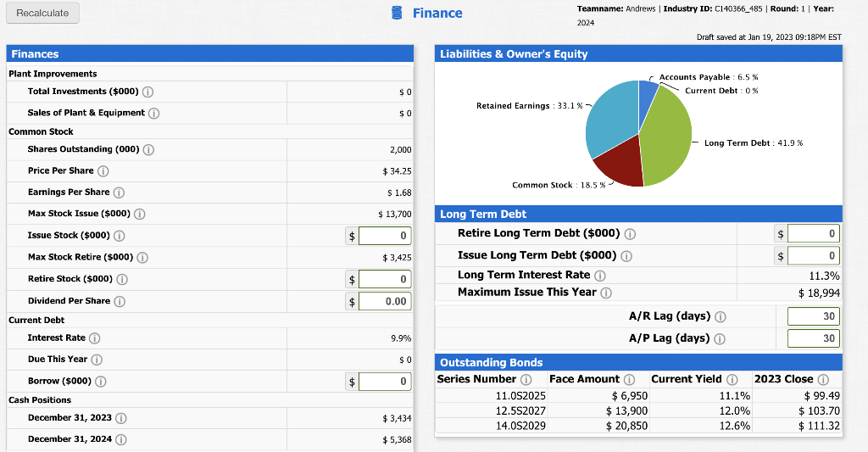Open info icon for 2023 Close column
The height and width of the screenshot is (452, 868).
[823, 379]
